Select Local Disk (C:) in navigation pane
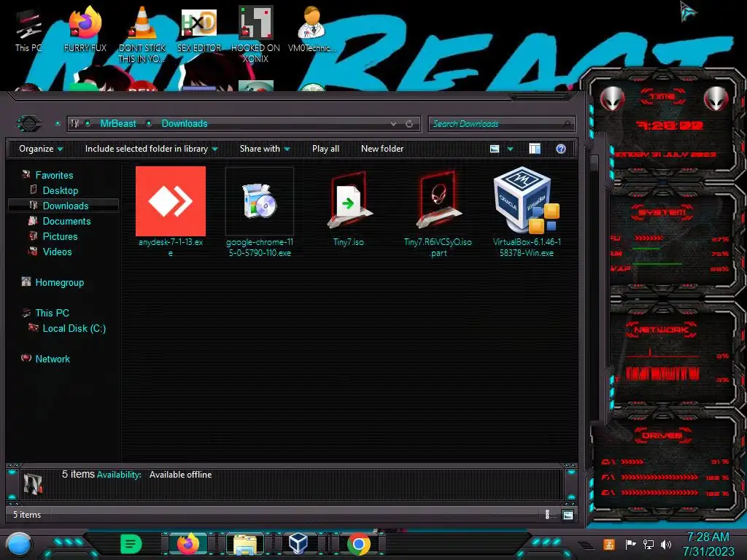Image resolution: width=747 pixels, height=560 pixels. pos(74,328)
